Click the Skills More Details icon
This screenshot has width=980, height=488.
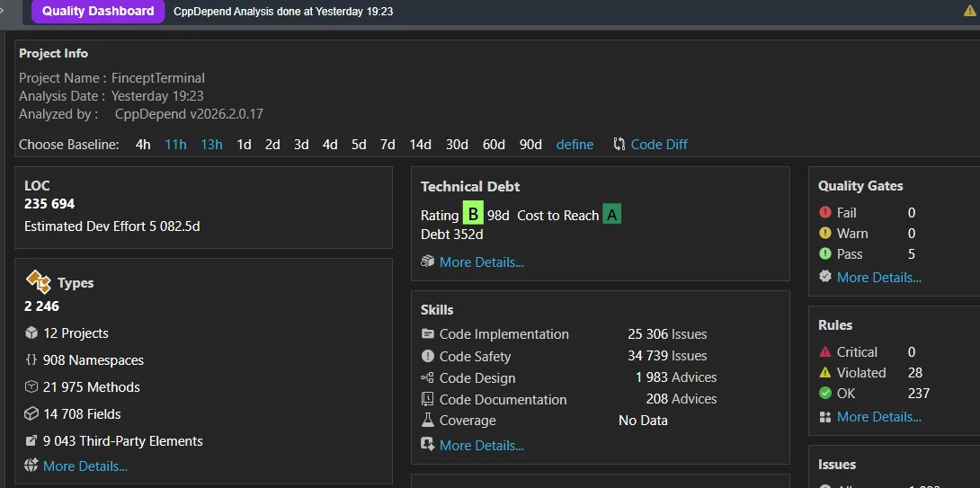427,444
